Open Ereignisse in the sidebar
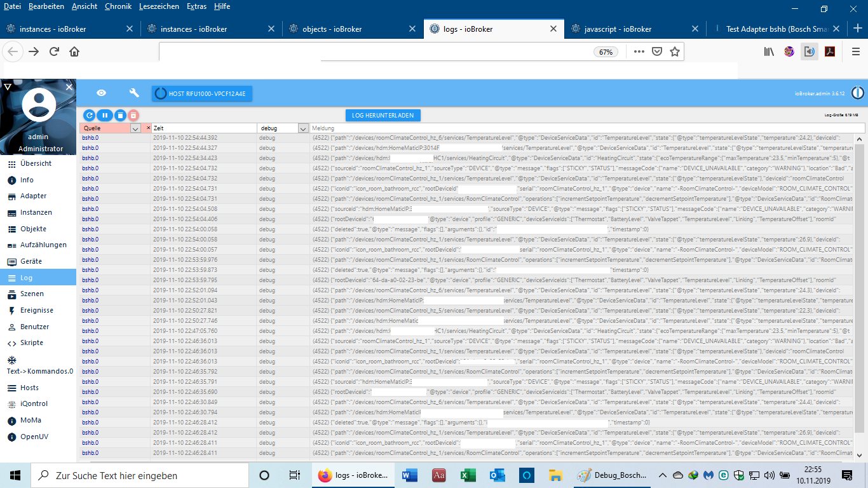 coord(38,310)
